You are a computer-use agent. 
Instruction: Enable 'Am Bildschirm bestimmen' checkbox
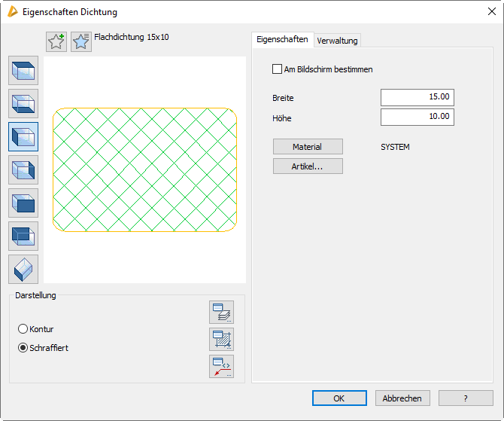[278, 69]
